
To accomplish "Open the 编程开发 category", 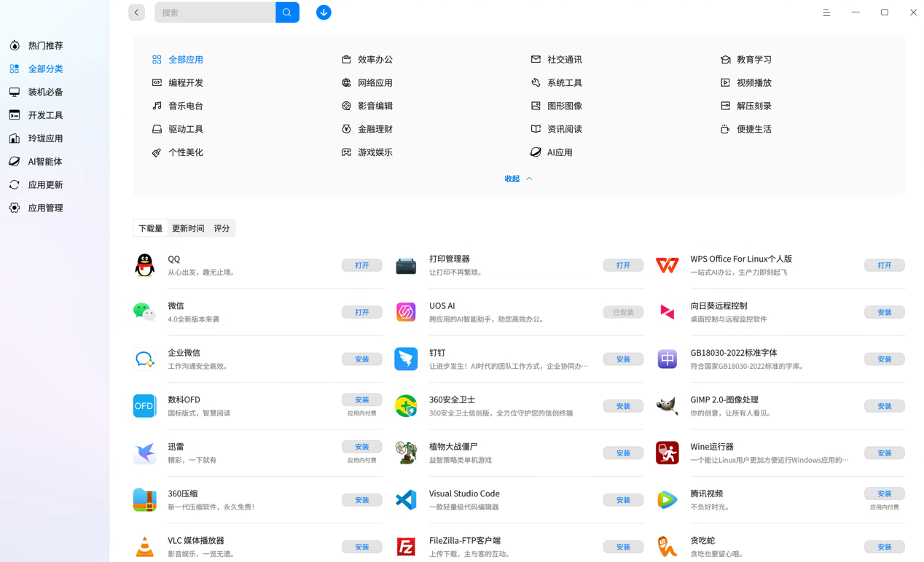I will tap(178, 83).
